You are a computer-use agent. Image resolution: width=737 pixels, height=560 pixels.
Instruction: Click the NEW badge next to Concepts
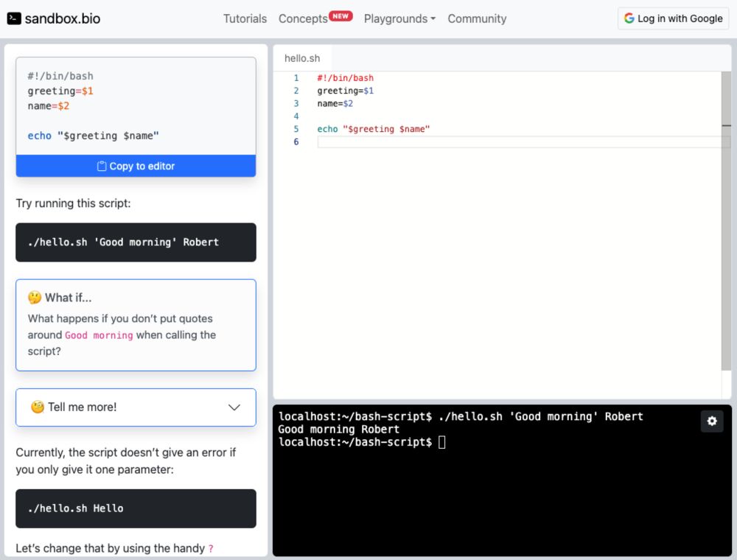(x=340, y=15)
